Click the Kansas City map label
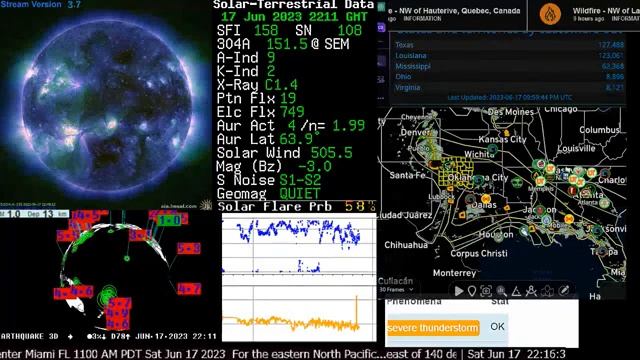 click(502, 139)
